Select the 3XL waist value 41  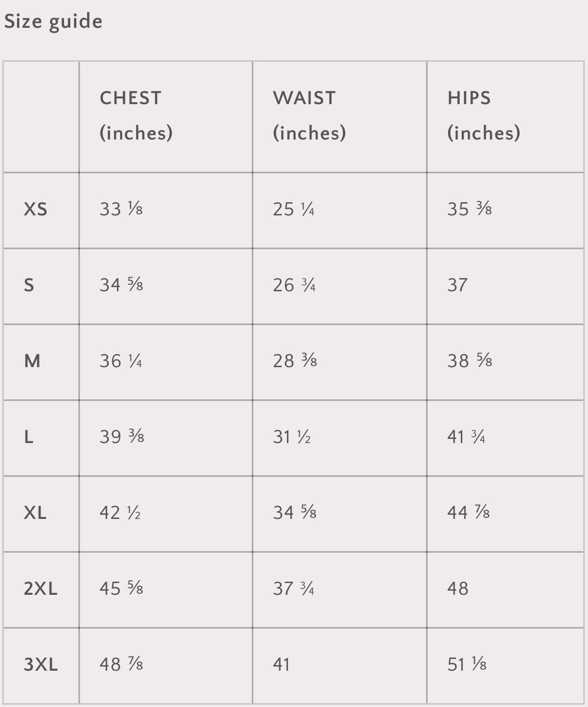pos(282,665)
